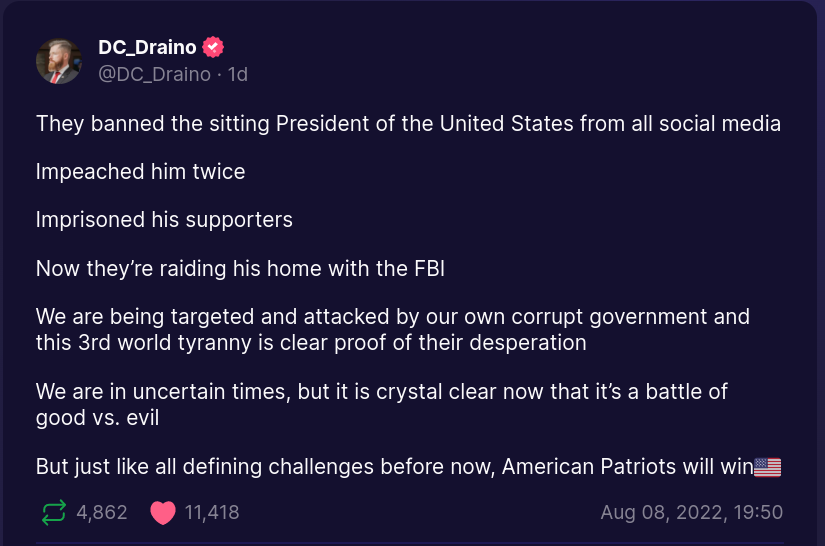Click the line starting "We are in uncertain times"
Screen dimensions: 825x546
click(381, 391)
